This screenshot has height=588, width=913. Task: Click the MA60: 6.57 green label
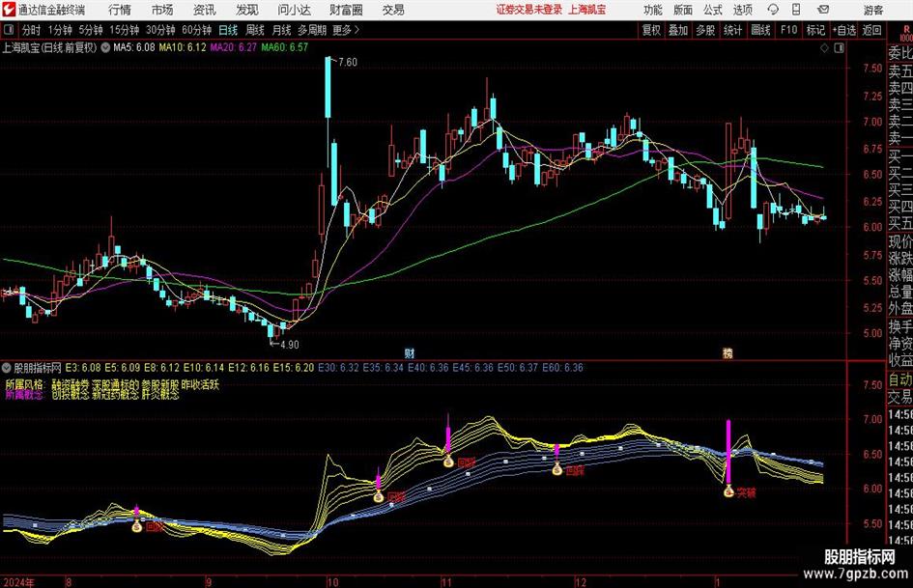pos(285,47)
